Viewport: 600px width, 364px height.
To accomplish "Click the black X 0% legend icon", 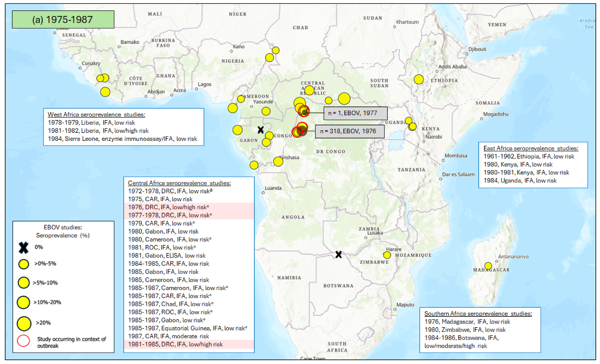I will [x=24, y=247].
